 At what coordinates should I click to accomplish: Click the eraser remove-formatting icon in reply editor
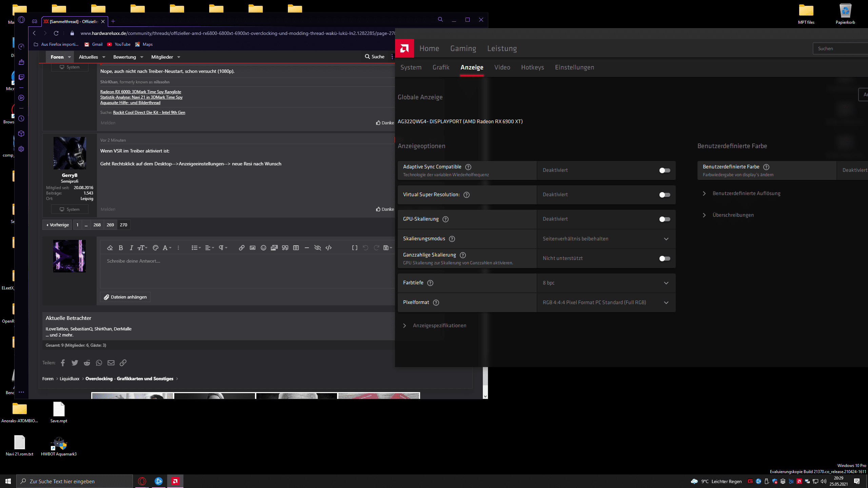tap(110, 248)
